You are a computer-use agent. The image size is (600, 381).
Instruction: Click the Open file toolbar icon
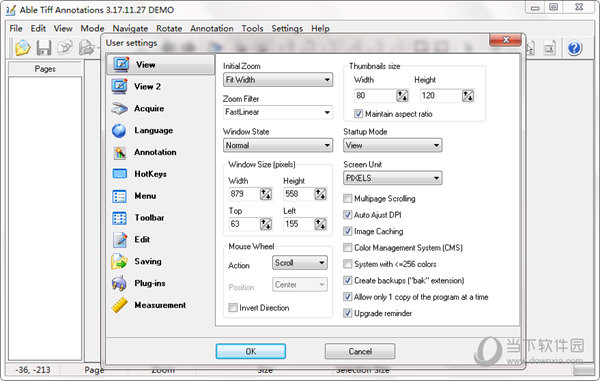(x=23, y=48)
